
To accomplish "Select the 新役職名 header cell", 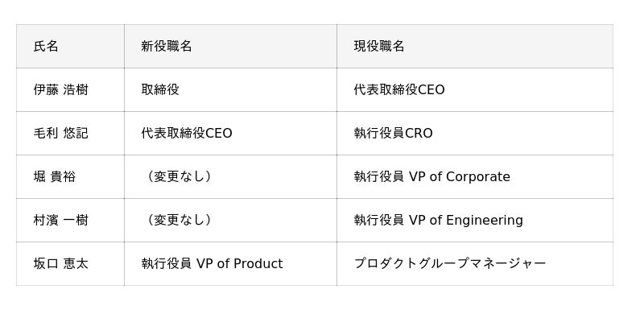I will (x=230, y=46).
